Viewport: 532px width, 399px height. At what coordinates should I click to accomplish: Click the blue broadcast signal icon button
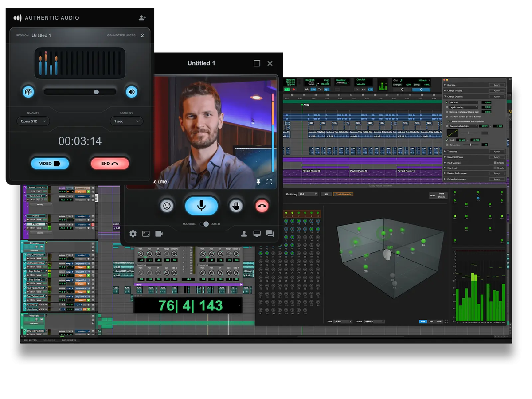coord(28,92)
